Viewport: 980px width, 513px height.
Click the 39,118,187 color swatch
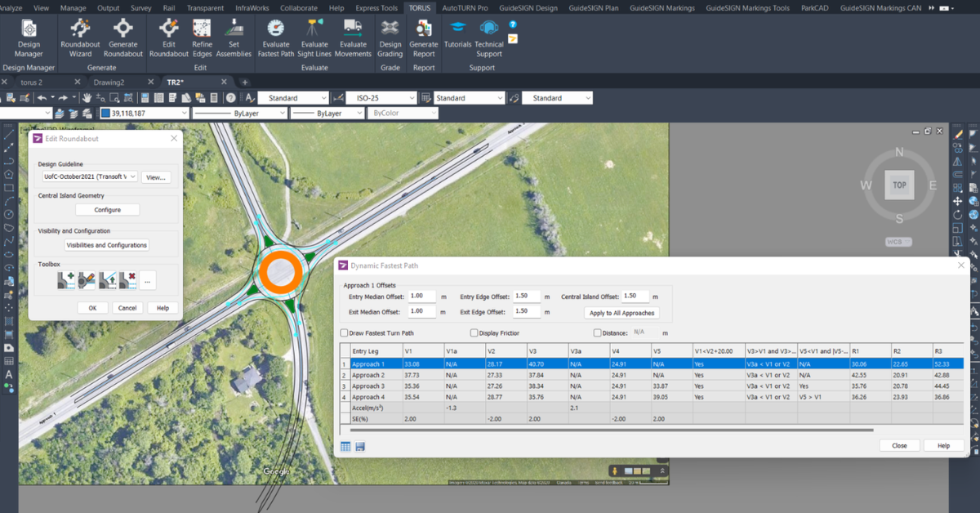pos(105,114)
